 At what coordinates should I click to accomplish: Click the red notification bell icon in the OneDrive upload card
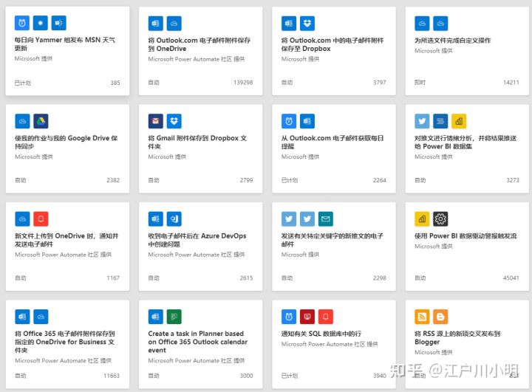click(x=41, y=219)
